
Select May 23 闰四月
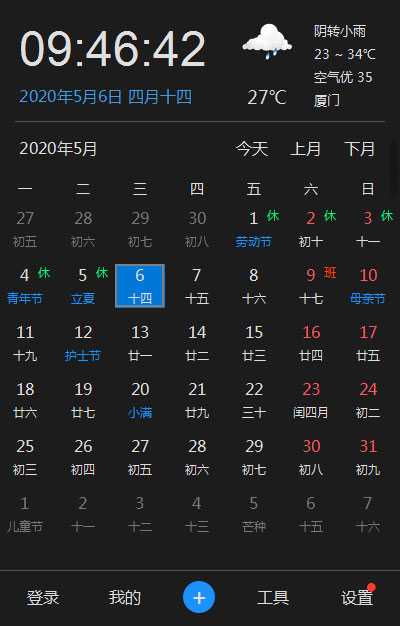(311, 400)
